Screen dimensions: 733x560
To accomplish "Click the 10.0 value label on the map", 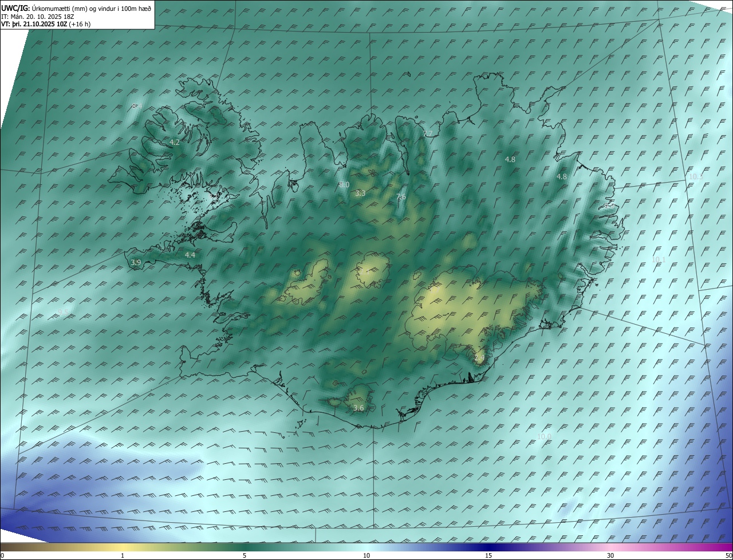I will click(x=544, y=436).
